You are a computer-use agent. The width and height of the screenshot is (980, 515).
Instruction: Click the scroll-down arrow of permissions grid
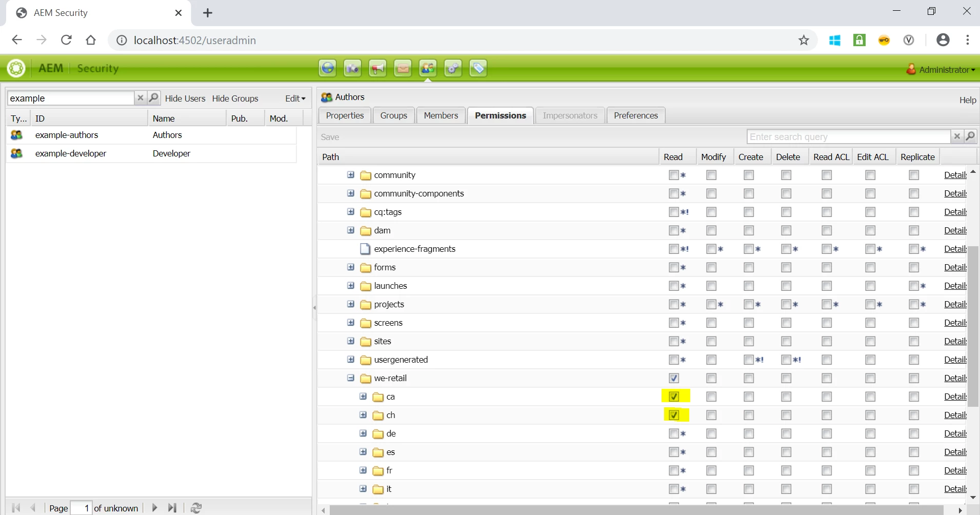click(973, 498)
